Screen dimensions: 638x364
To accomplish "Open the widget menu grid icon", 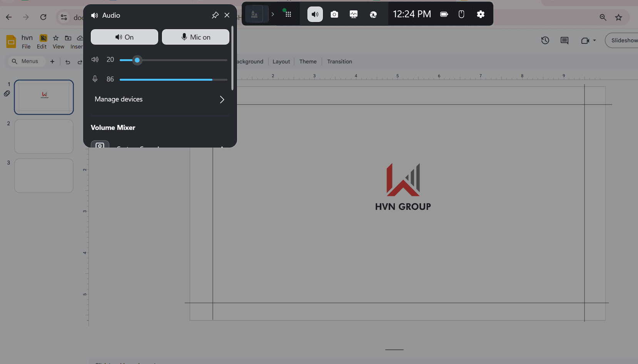I will 288,15.
